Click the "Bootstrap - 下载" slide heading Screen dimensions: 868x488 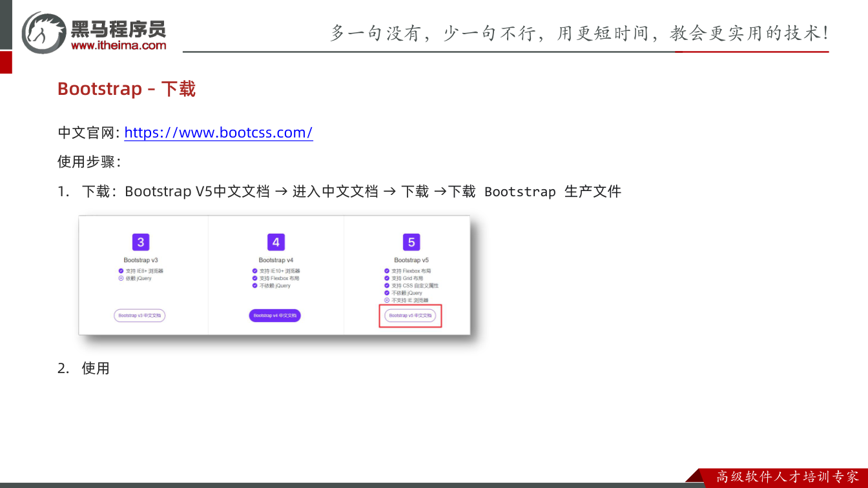point(127,88)
